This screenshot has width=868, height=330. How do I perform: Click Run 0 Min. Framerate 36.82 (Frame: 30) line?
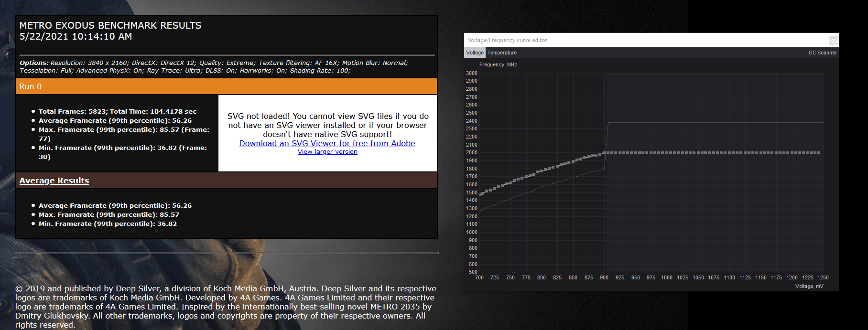123,152
